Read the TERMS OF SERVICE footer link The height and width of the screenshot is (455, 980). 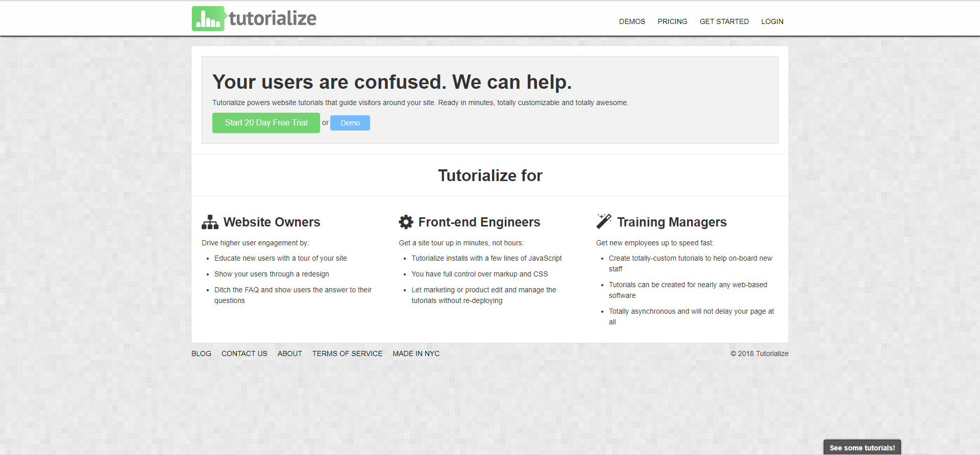[x=347, y=353]
